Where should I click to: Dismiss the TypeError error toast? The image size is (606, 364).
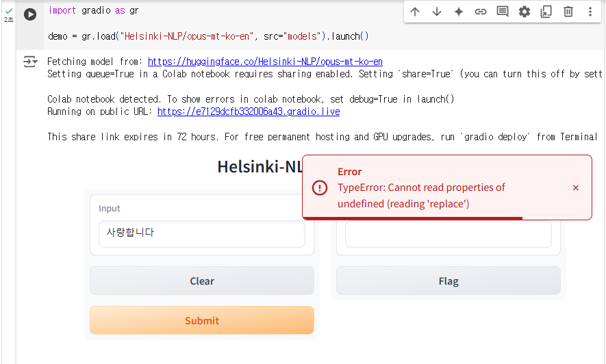[x=575, y=188]
